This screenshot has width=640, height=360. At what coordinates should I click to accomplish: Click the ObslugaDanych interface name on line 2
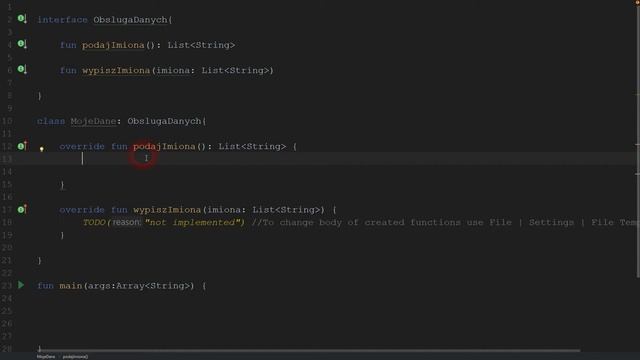point(130,20)
